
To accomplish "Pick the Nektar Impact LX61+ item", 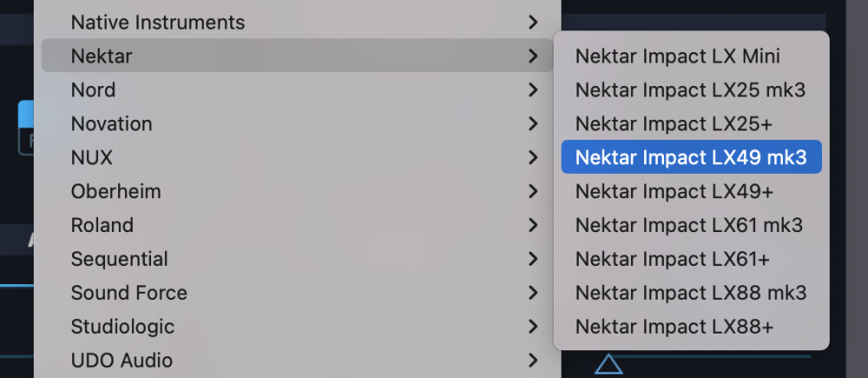I will (673, 259).
